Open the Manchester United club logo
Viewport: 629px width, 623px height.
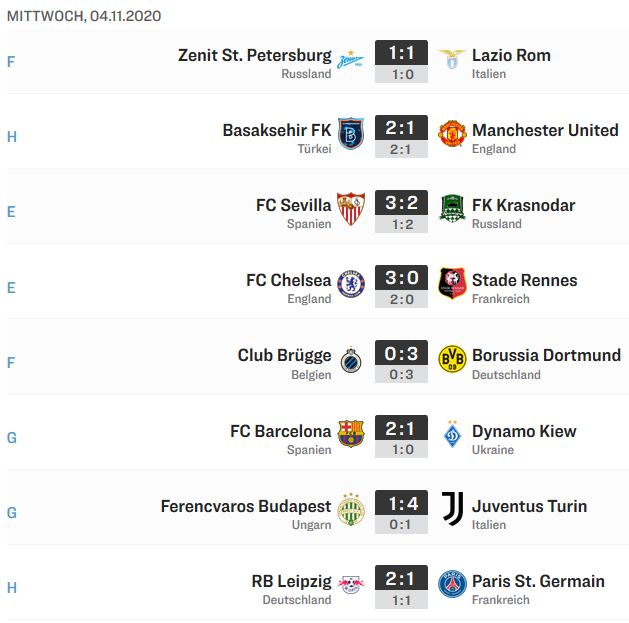pos(452,134)
